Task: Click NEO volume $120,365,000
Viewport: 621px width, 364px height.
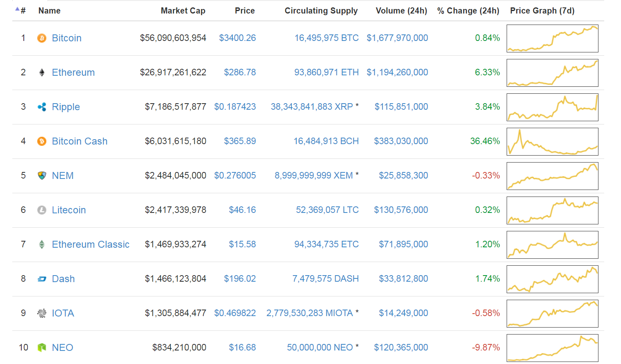Action: 401,348
